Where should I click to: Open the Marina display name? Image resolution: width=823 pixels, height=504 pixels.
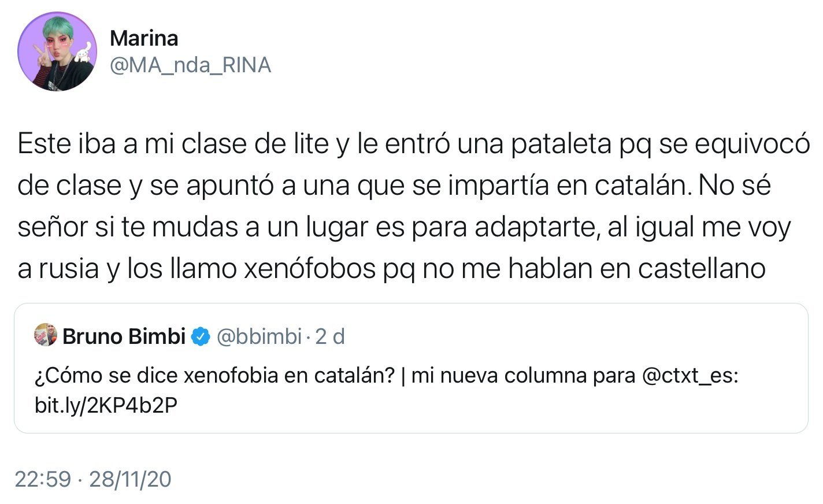tap(143, 38)
